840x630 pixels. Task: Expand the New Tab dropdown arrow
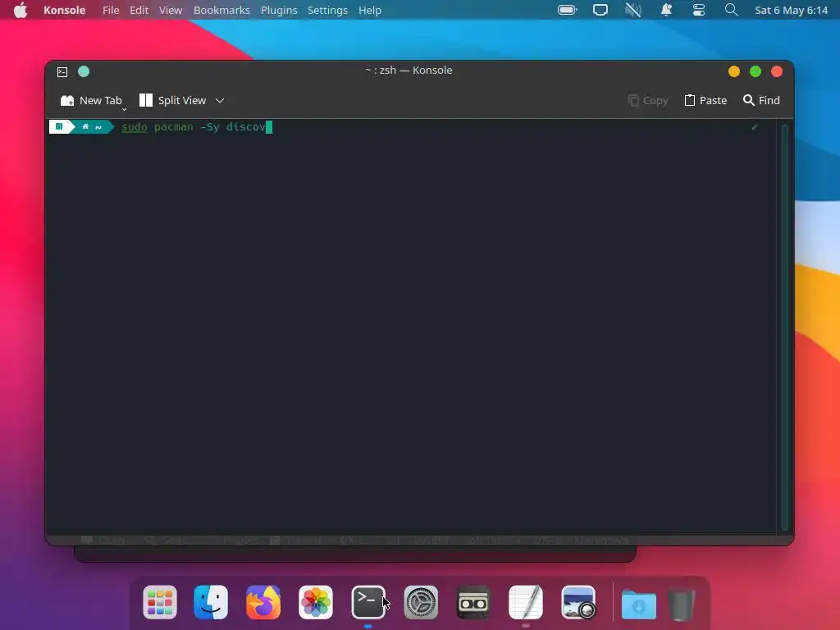coord(125,109)
